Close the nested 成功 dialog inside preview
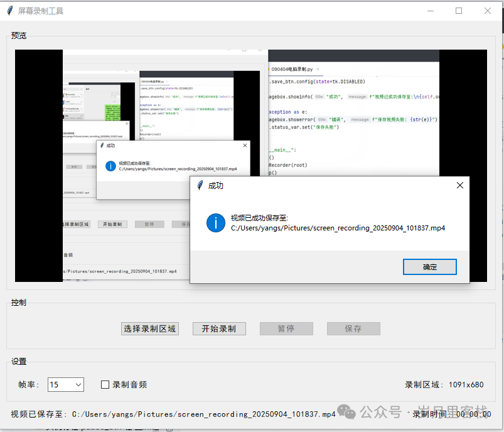The height and width of the screenshot is (432, 504). 245,146
